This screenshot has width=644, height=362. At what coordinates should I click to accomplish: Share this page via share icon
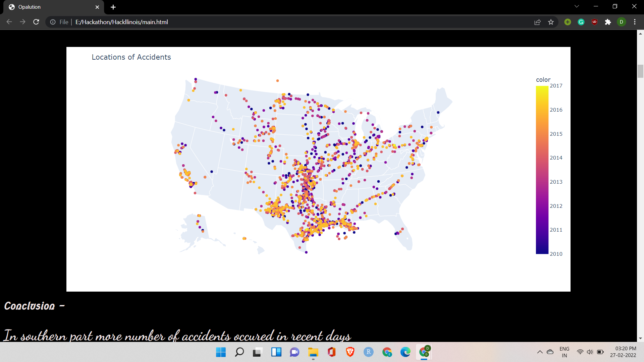537,22
